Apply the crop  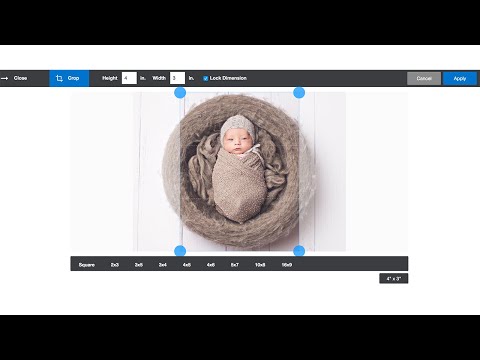(x=460, y=79)
